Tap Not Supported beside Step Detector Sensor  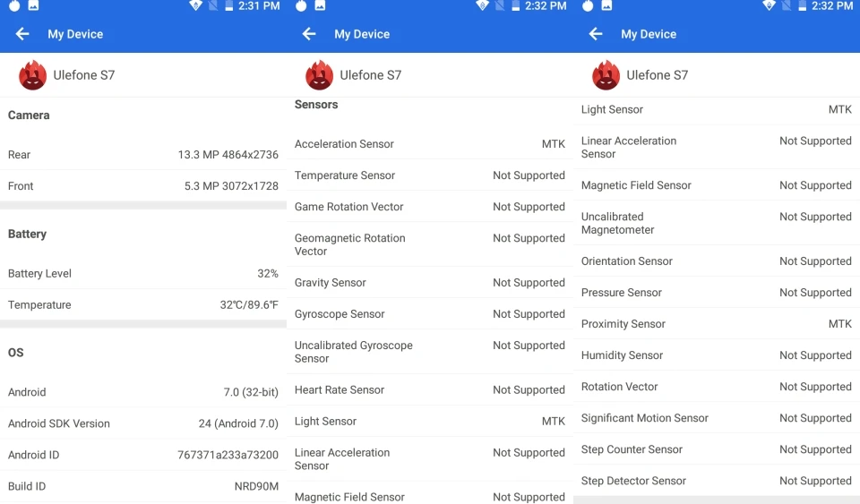coord(815,481)
